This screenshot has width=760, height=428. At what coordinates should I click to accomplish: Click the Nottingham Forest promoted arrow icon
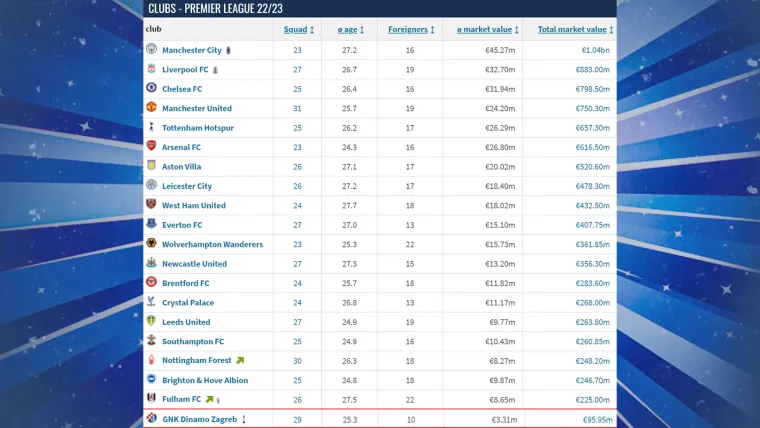coord(240,360)
